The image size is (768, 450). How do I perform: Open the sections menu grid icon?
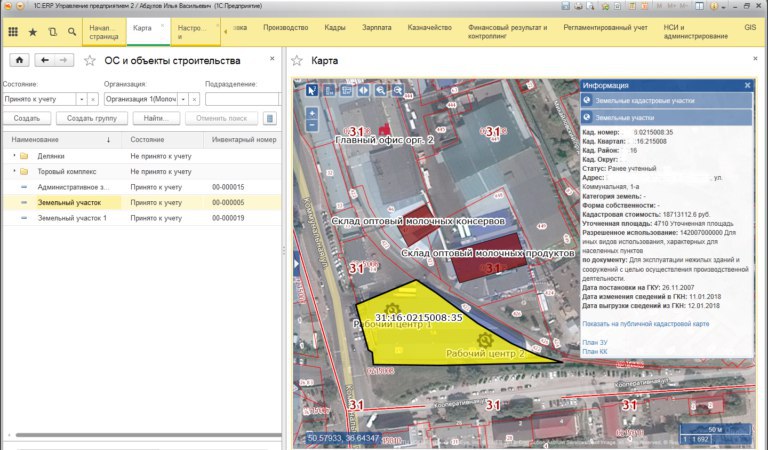coord(13,32)
